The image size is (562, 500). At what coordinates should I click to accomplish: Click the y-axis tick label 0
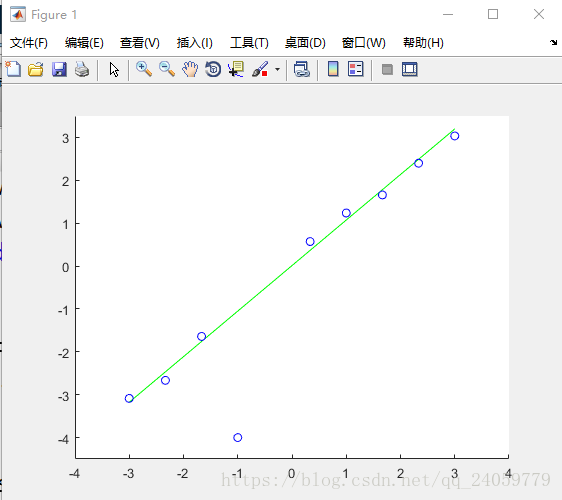(65, 267)
